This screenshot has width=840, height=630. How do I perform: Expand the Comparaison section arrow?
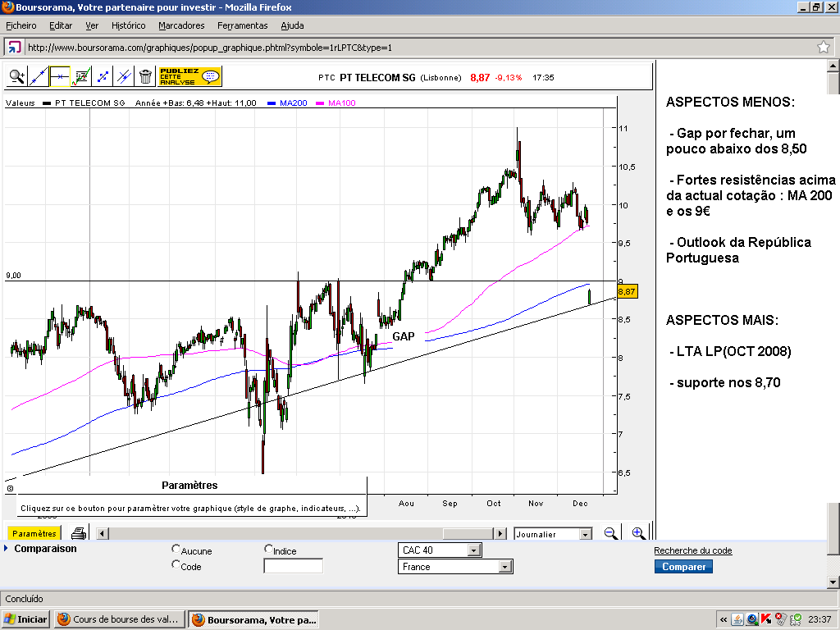(6, 548)
